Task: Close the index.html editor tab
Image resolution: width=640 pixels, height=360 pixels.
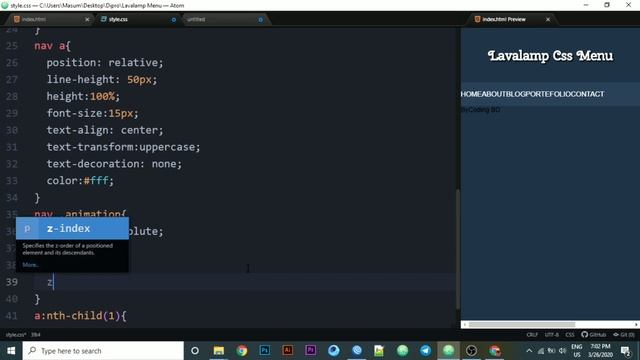Action: tap(87, 19)
